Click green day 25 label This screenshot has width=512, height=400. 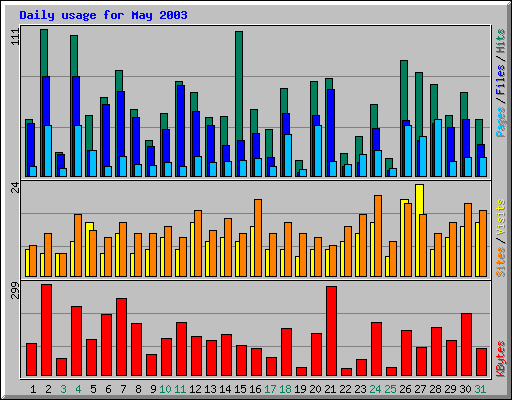[x=390, y=389]
